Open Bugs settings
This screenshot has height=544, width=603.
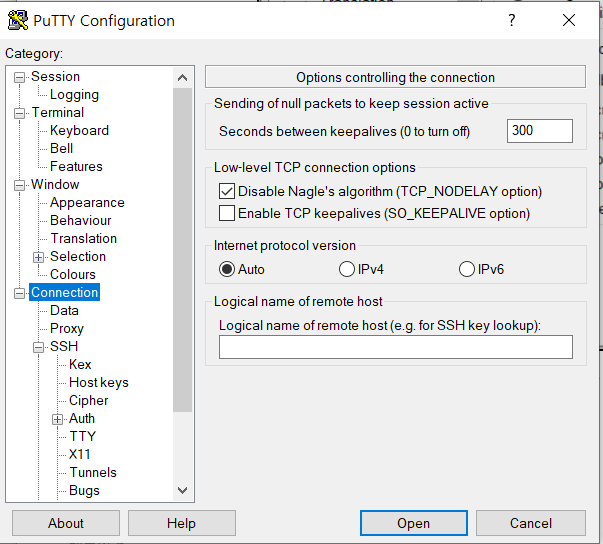pos(84,491)
